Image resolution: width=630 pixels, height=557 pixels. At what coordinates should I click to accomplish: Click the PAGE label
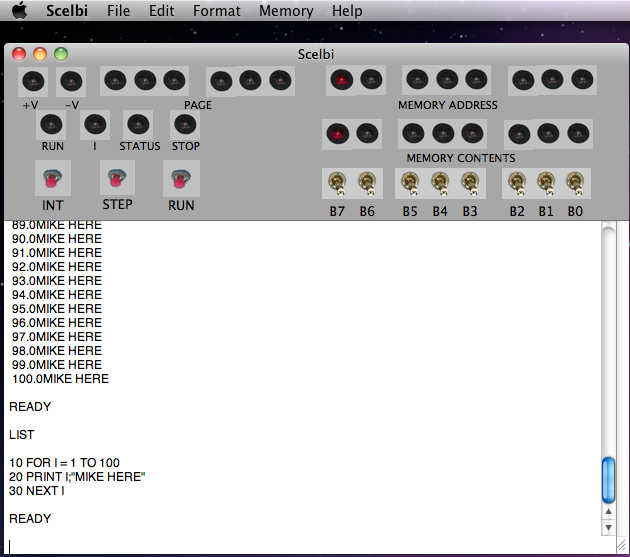point(198,105)
